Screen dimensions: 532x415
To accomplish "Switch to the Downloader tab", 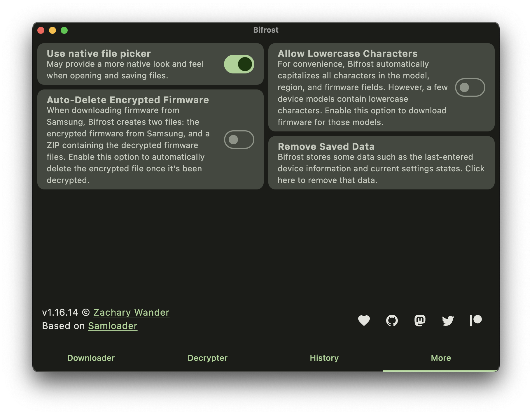I will tap(91, 358).
